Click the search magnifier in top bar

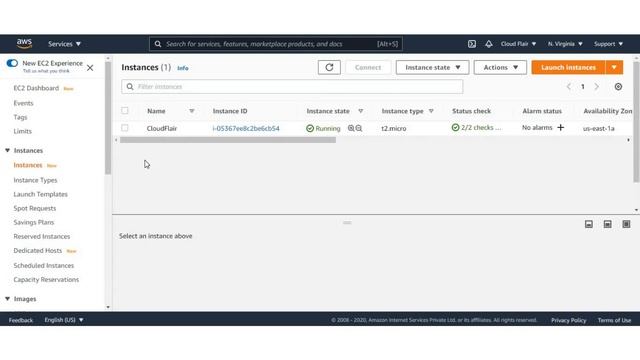(x=158, y=44)
